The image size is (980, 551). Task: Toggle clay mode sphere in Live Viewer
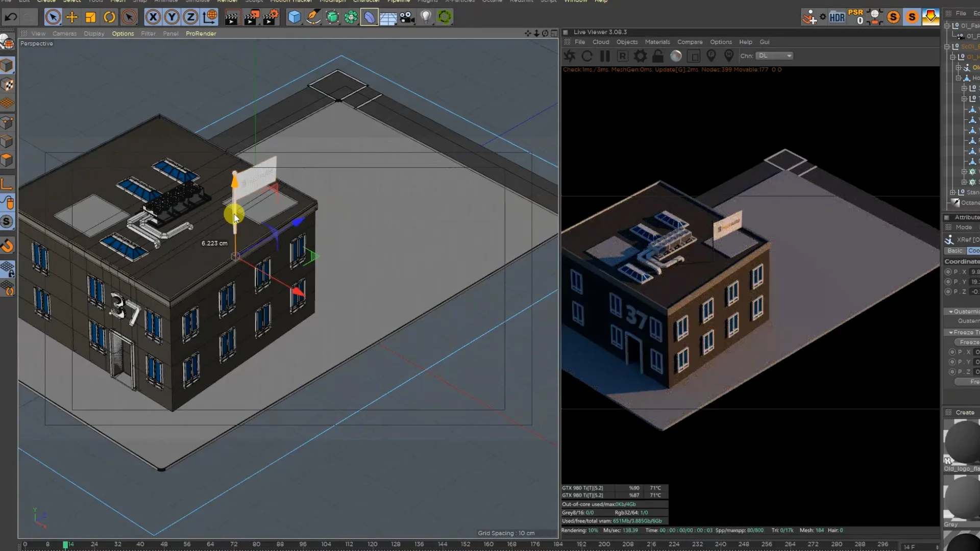point(676,56)
